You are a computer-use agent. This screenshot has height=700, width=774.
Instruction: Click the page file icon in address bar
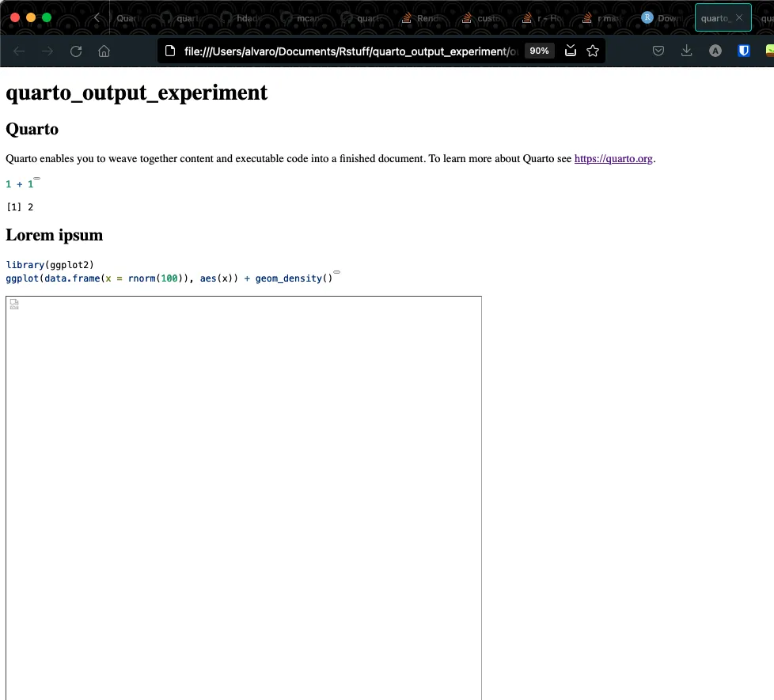[x=170, y=51]
